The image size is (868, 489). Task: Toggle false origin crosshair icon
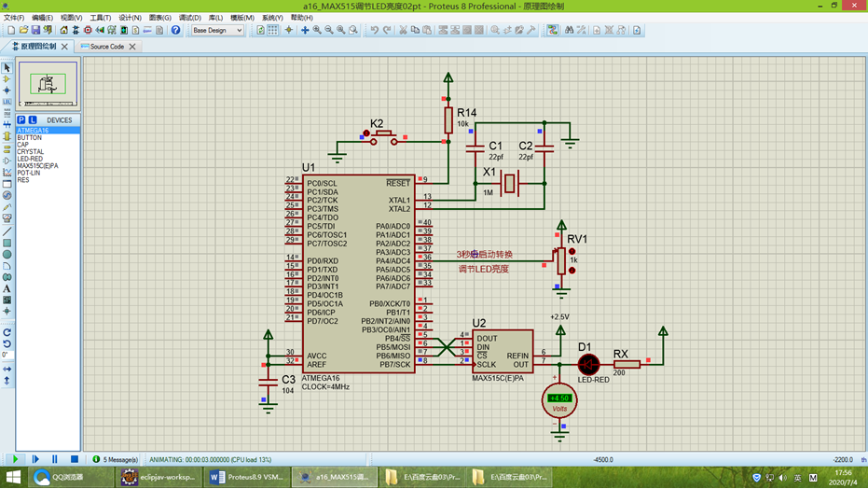tap(288, 31)
